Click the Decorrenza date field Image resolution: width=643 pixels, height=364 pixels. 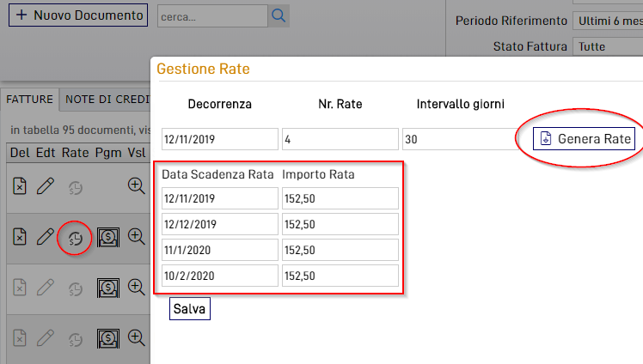click(219, 139)
